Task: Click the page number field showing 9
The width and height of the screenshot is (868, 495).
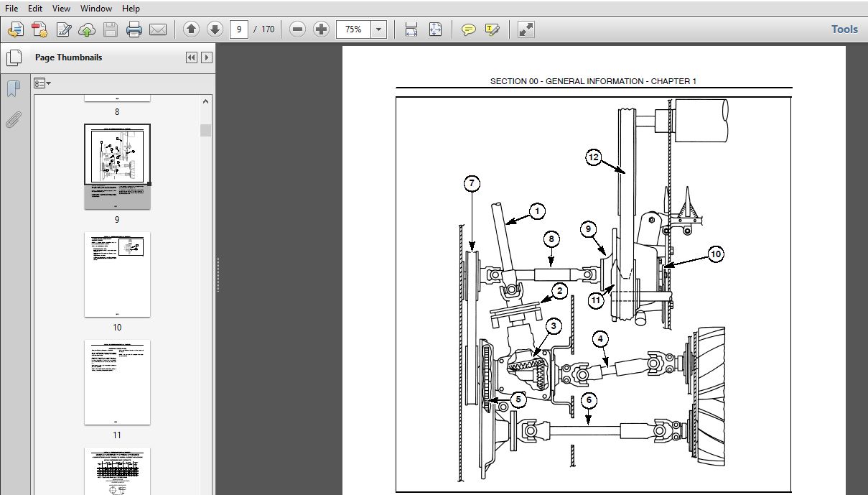Action: coord(239,29)
